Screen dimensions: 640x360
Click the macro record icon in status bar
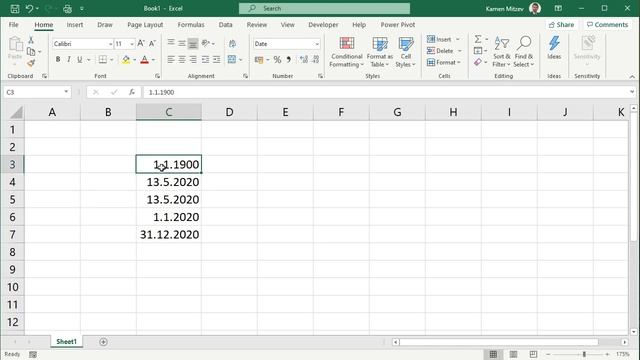coord(33,354)
